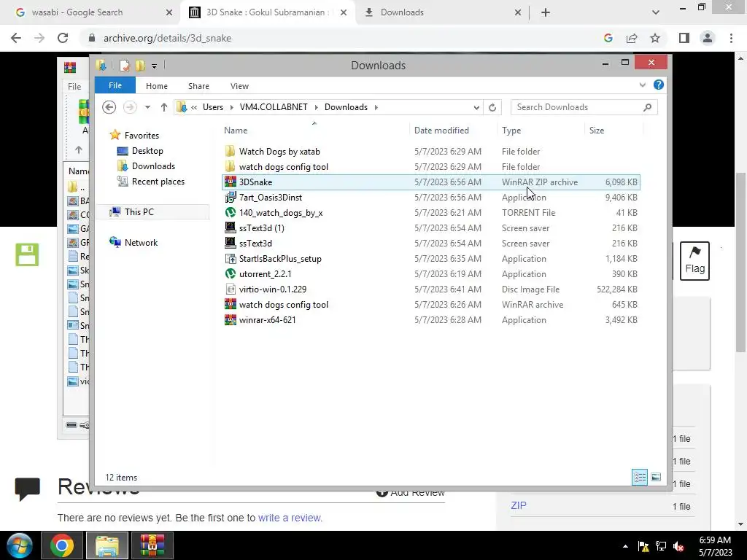Open the Share ribbon tab

198,86
